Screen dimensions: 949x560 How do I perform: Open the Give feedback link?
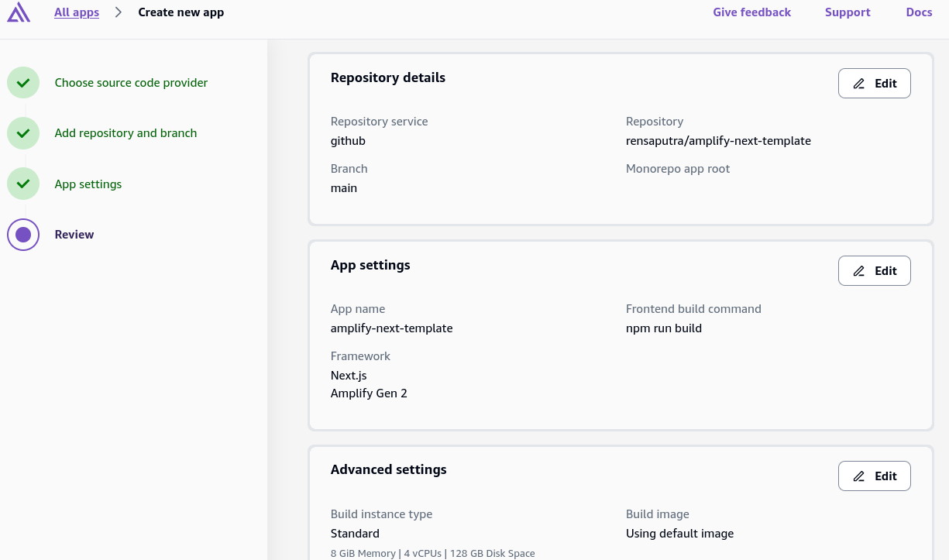(x=751, y=12)
